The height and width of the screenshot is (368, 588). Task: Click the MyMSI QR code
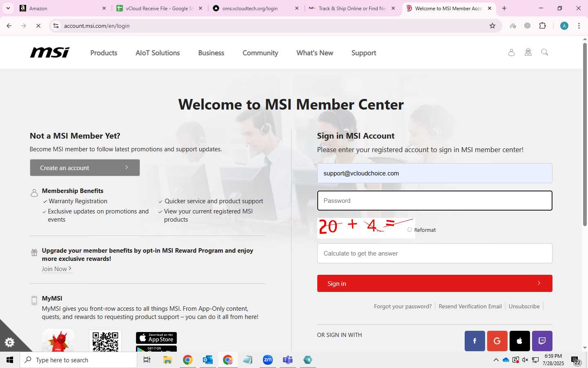105,341
